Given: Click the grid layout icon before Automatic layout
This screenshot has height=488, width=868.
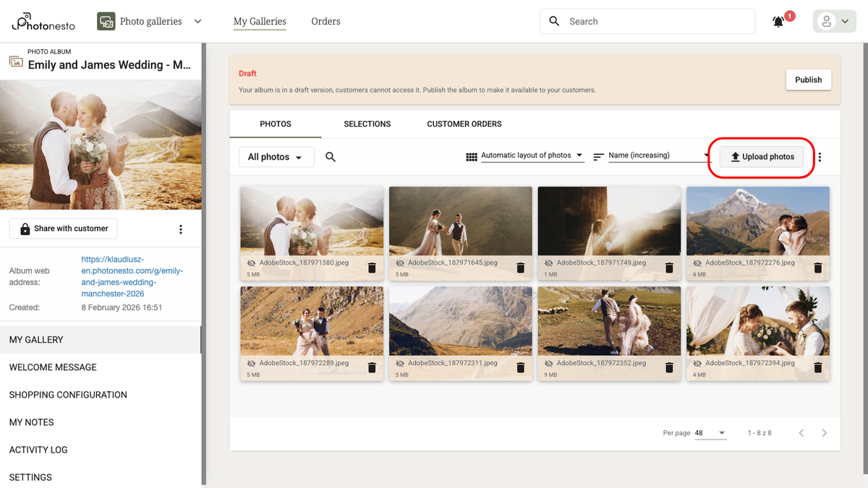Looking at the screenshot, I should (471, 155).
